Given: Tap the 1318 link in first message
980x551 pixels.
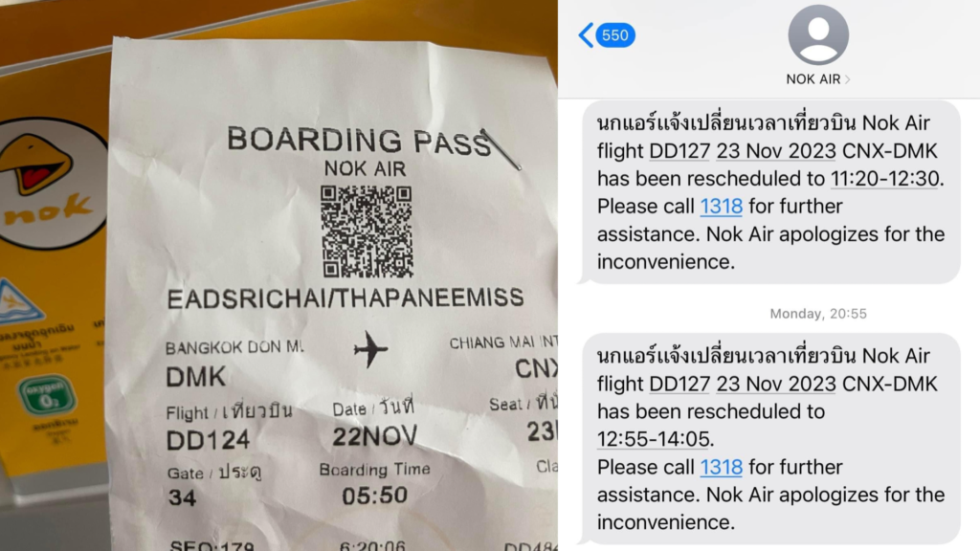Looking at the screenshot, I should 721,207.
